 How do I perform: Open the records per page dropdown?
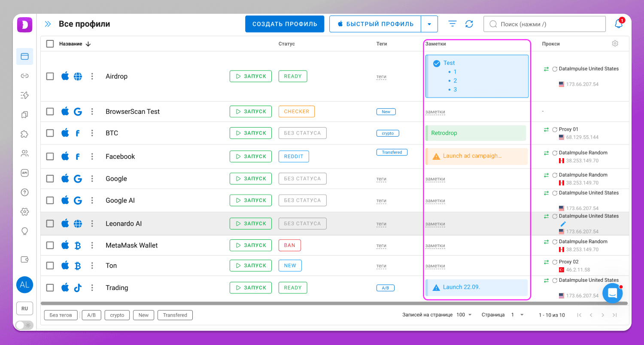[464, 315]
